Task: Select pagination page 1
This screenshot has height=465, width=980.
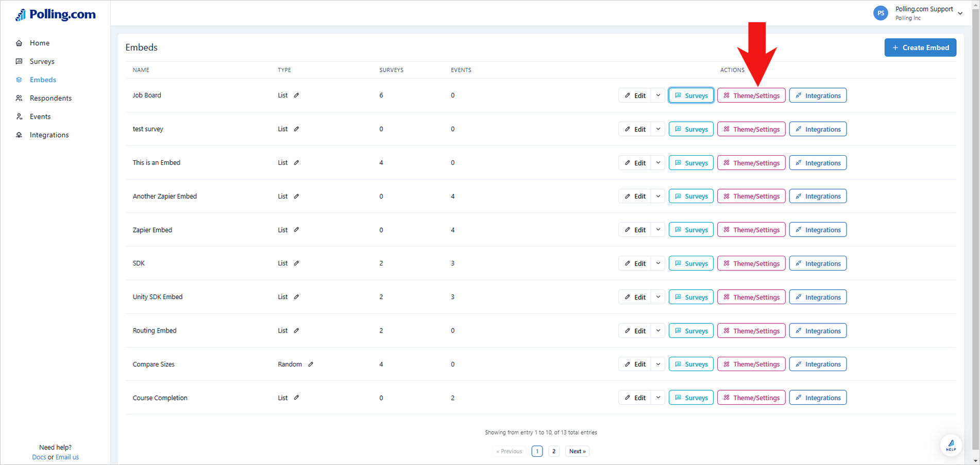Action: coord(537,451)
